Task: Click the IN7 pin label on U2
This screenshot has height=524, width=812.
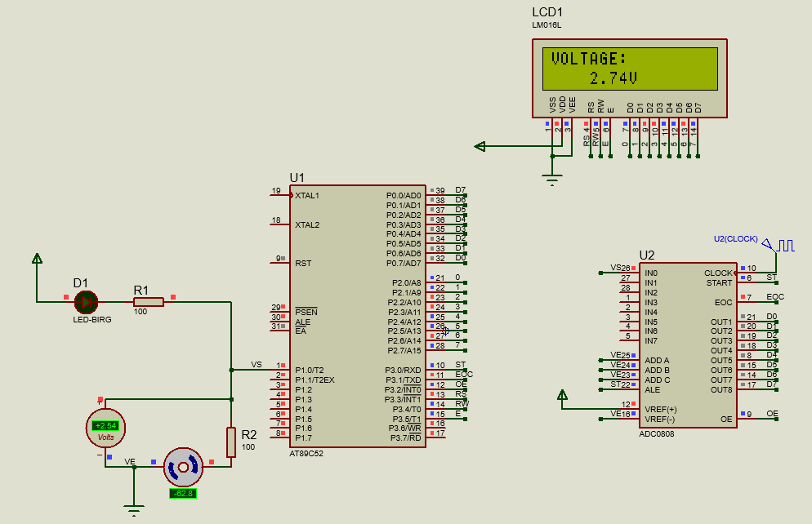Action: click(651, 341)
